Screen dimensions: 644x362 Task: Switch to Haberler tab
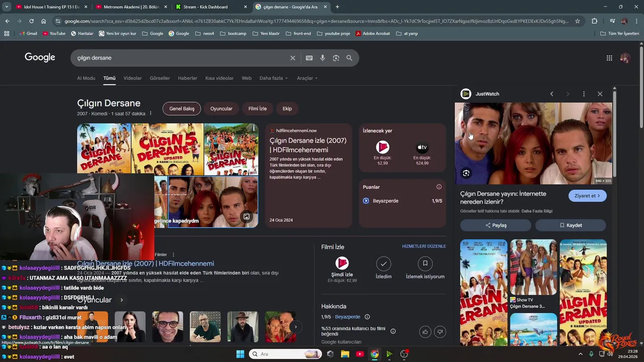(x=188, y=78)
